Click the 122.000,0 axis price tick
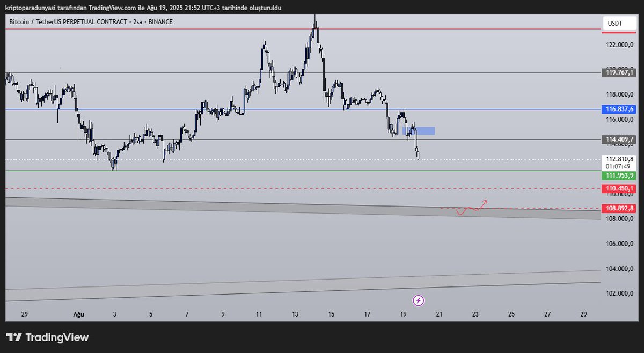Image resolution: width=644 pixels, height=353 pixels. point(620,45)
